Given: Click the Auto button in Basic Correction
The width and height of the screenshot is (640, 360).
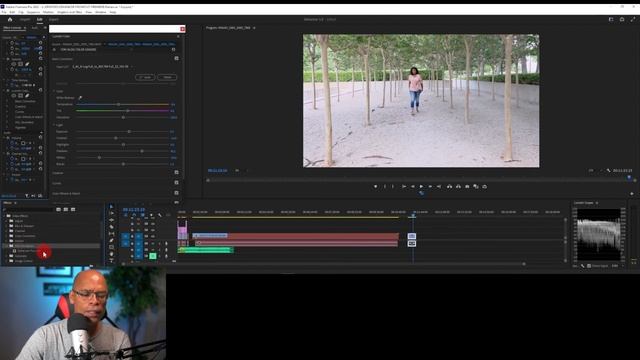Looking at the screenshot, I should coord(145,77).
